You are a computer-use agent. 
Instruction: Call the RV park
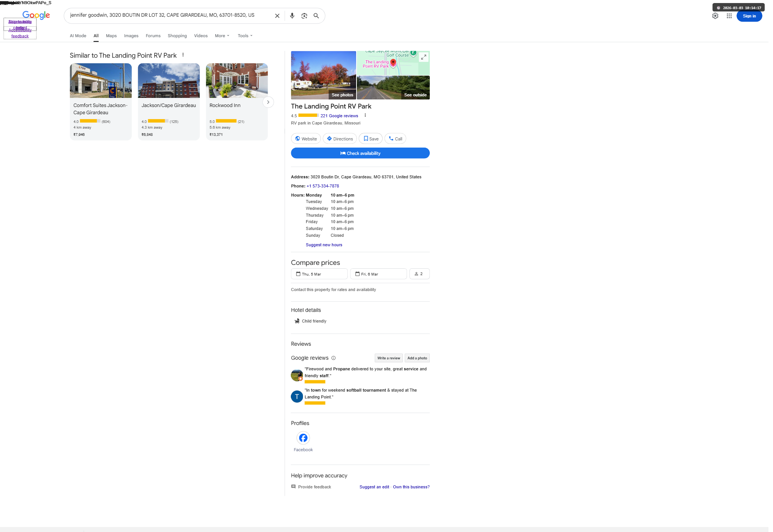[x=395, y=139]
